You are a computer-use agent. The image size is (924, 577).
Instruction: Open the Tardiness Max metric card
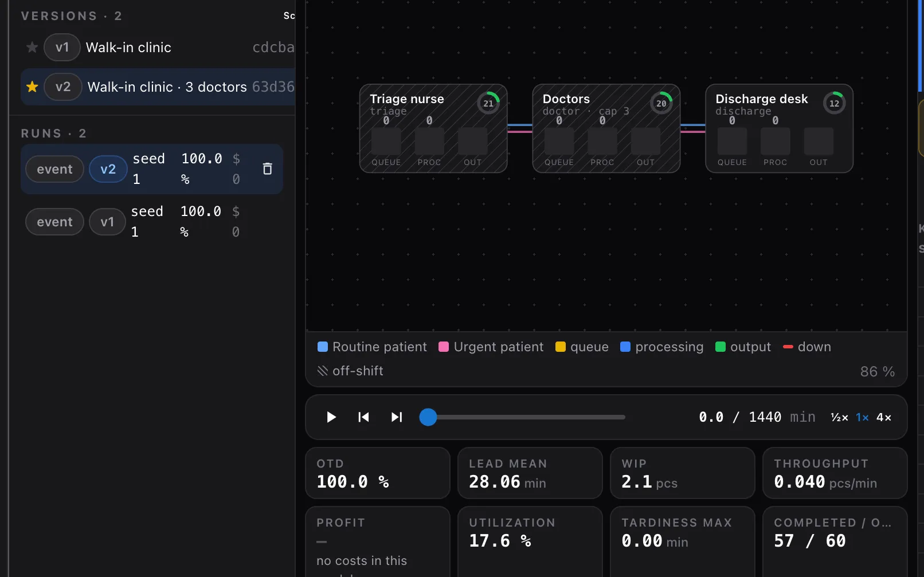(683, 541)
